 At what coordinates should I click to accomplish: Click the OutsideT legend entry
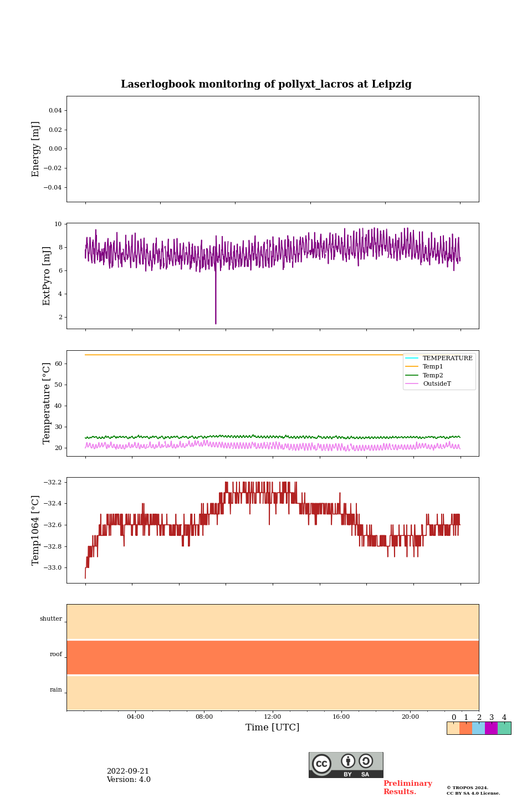coord(429,383)
